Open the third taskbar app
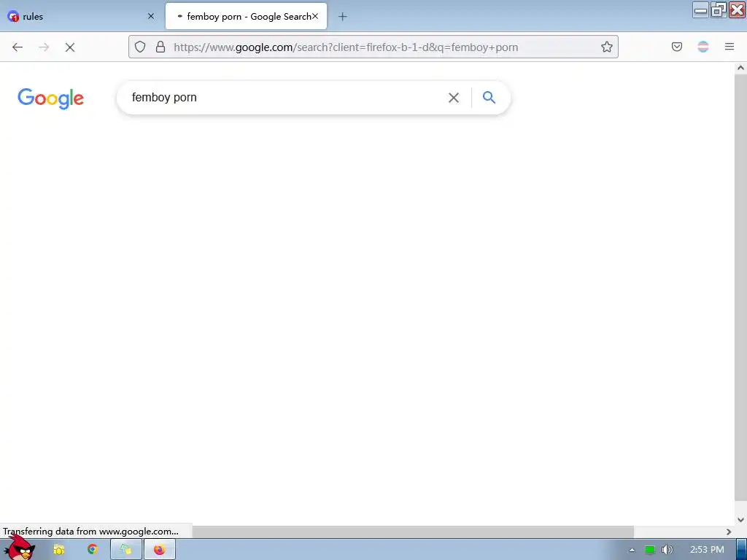The width and height of the screenshot is (747, 560). coord(126,550)
